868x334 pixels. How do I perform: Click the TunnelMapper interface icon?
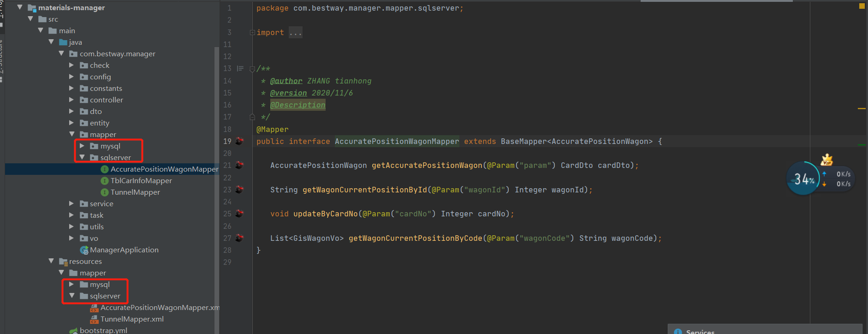(105, 192)
